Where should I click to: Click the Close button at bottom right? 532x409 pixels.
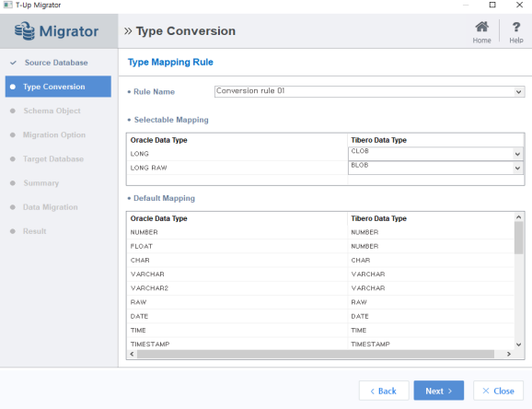[x=499, y=391]
